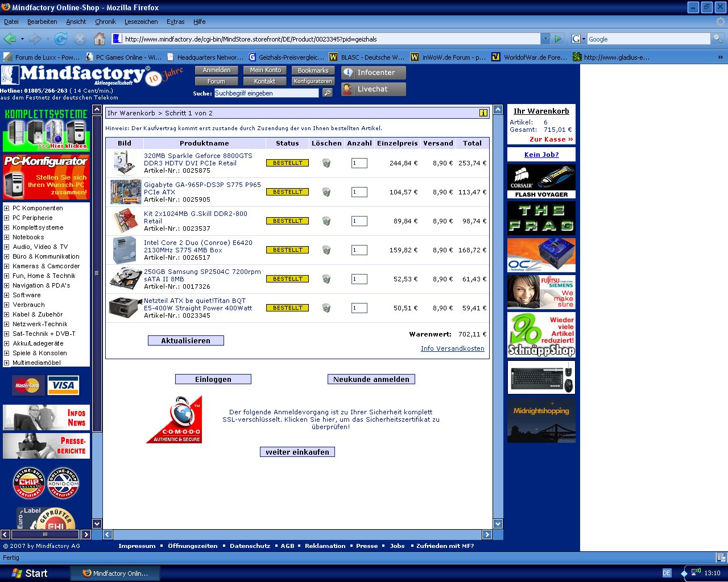Expand the Software category
Viewport: 728px width, 582px height.
click(7, 295)
